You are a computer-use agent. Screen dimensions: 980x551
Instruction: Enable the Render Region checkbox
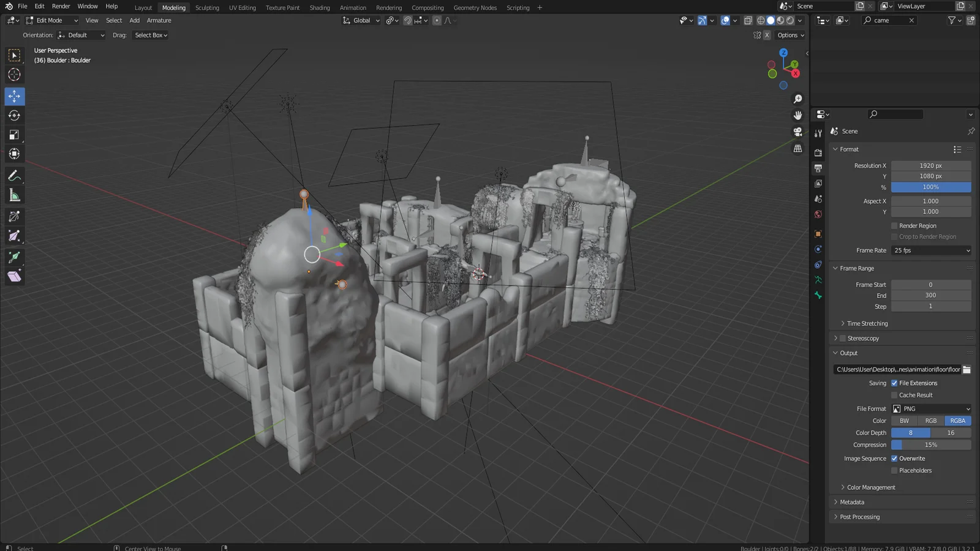(x=894, y=226)
